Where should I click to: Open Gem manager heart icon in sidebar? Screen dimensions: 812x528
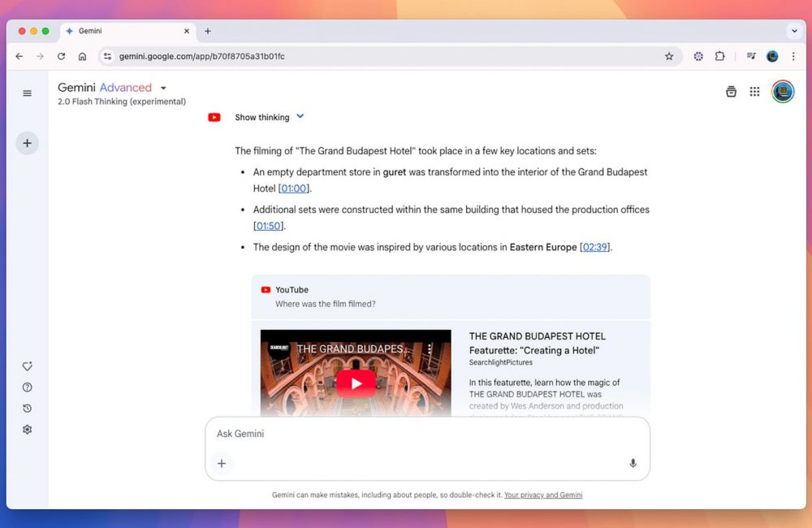click(27, 366)
